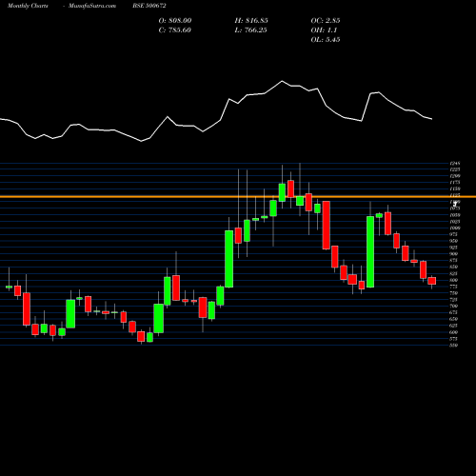Click the 1000 price axis label
This screenshot has width=476, height=476.
point(455,228)
